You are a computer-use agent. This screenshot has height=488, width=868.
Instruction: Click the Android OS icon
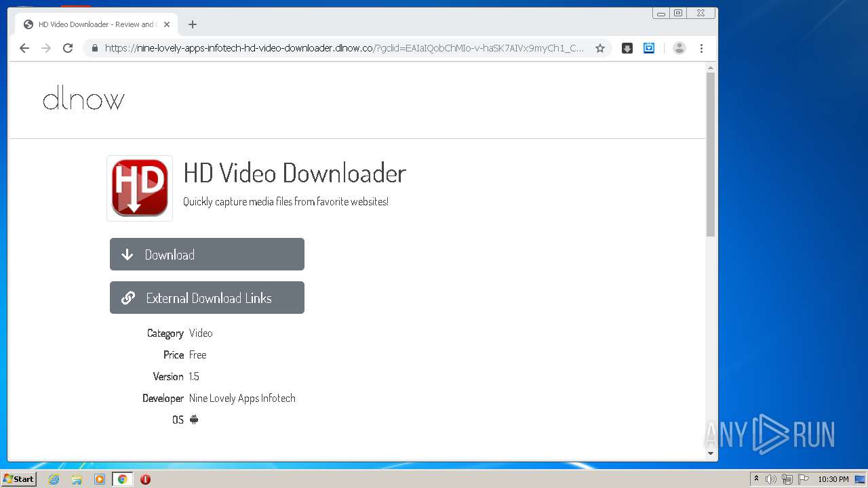pyautogui.click(x=194, y=420)
